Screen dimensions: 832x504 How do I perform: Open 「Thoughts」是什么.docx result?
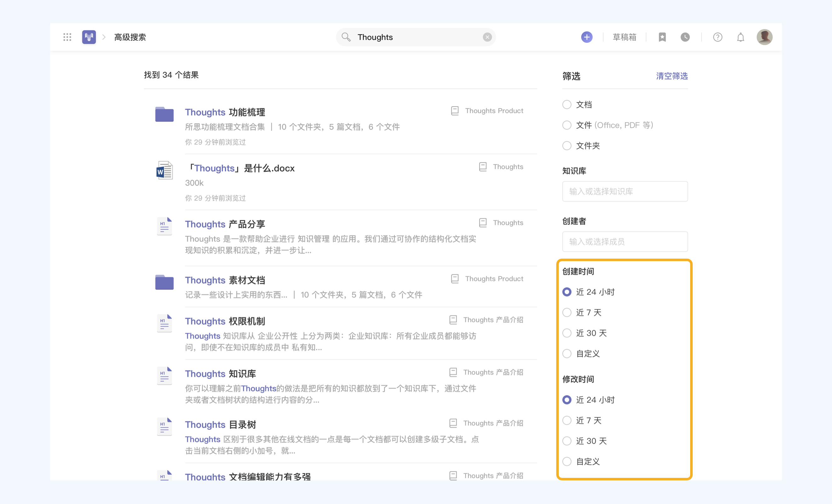(x=240, y=168)
